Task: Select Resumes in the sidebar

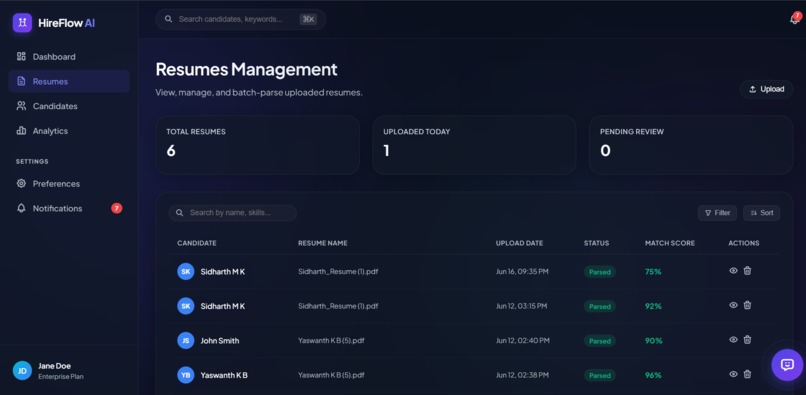Action: click(x=69, y=81)
